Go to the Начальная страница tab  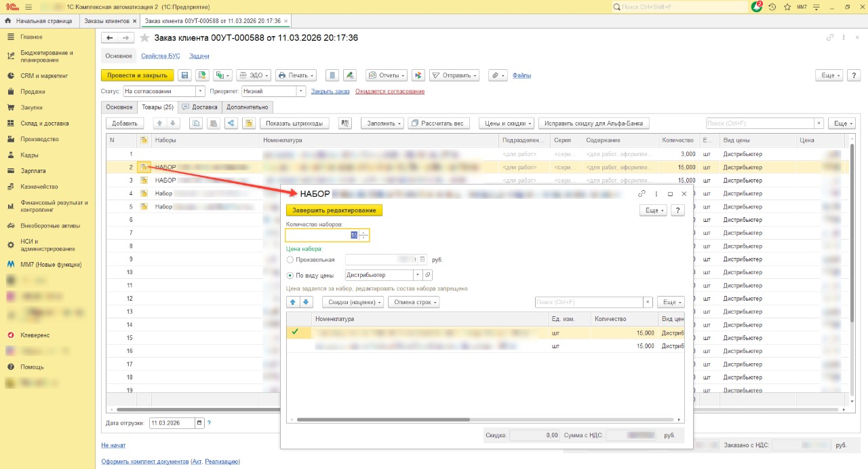click(39, 21)
